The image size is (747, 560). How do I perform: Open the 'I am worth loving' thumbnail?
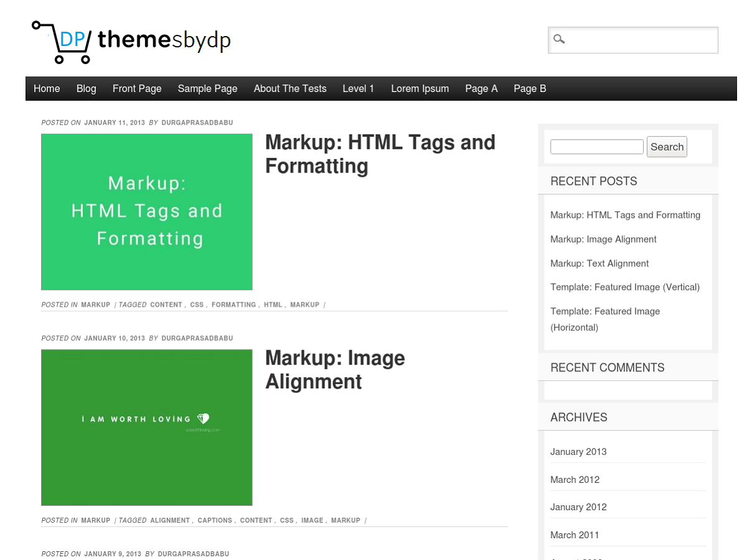pyautogui.click(x=147, y=427)
